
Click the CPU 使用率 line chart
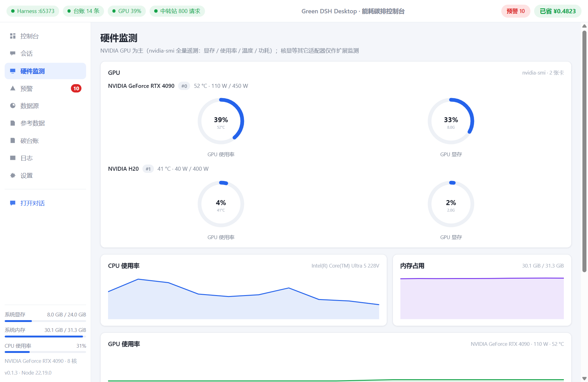[x=243, y=298]
